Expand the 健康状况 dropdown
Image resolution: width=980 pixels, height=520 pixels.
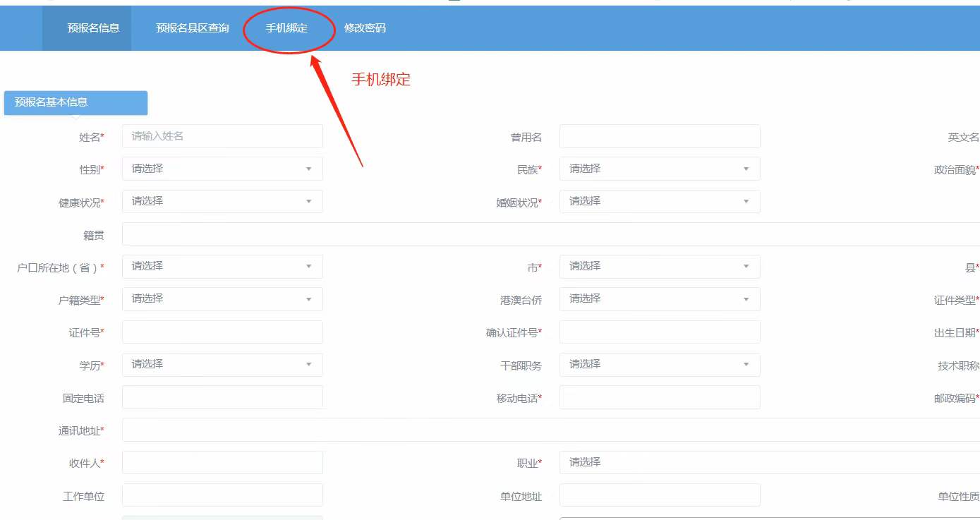pyautogui.click(x=222, y=201)
